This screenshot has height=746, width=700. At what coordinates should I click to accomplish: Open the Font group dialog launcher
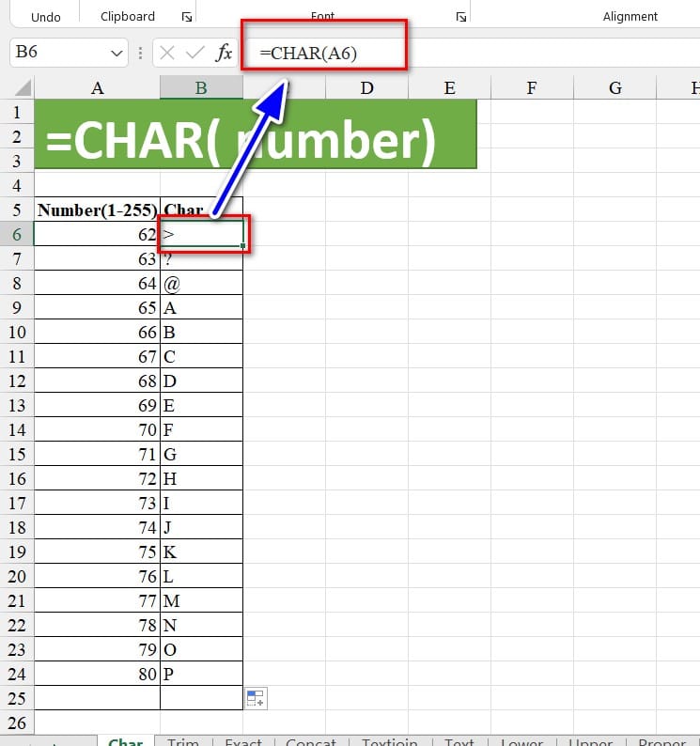tap(461, 17)
